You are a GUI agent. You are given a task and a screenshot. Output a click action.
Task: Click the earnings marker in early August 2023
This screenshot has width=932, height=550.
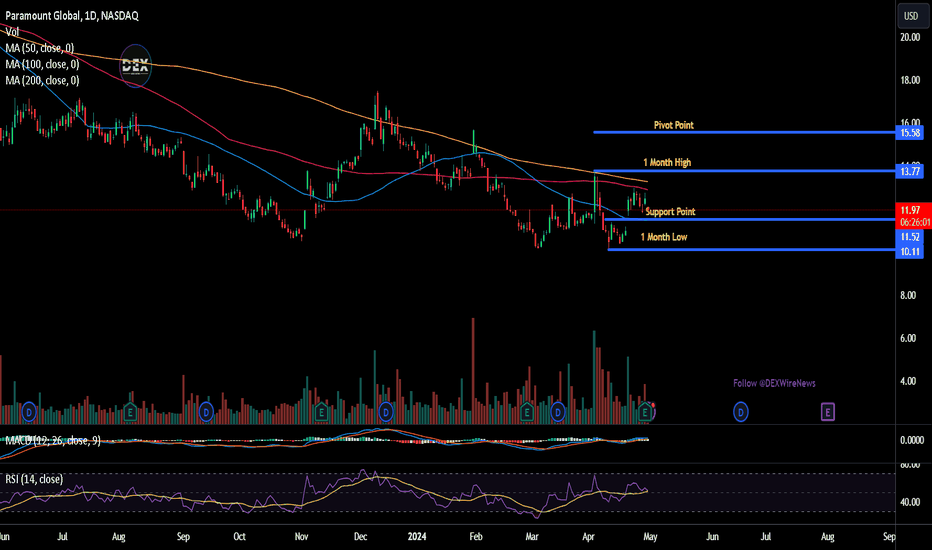point(130,411)
